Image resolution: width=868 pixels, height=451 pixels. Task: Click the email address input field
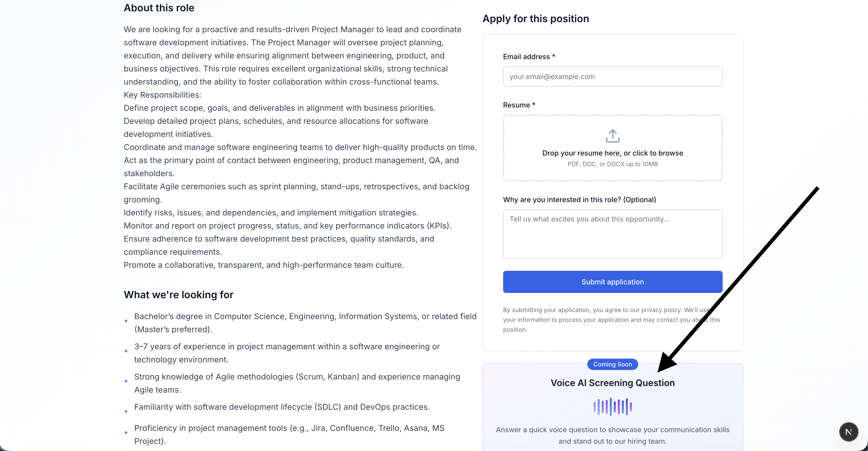[x=612, y=76]
